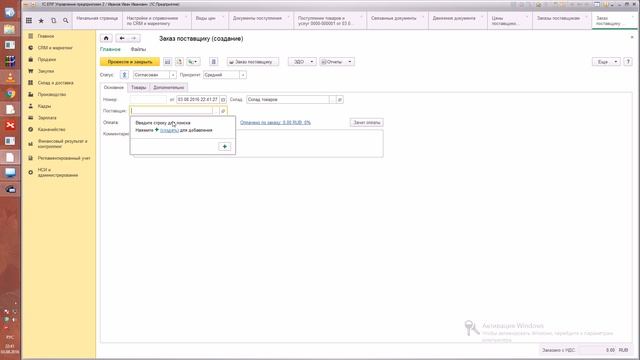The height and width of the screenshot is (360, 640).
Task: Click the status arrow icon beside Статус
Action: [x=124, y=75]
